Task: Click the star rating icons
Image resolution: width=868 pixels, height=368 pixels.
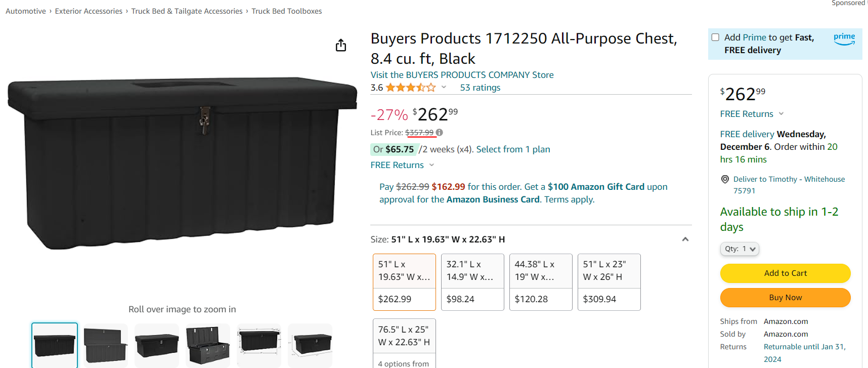Action: (x=410, y=88)
